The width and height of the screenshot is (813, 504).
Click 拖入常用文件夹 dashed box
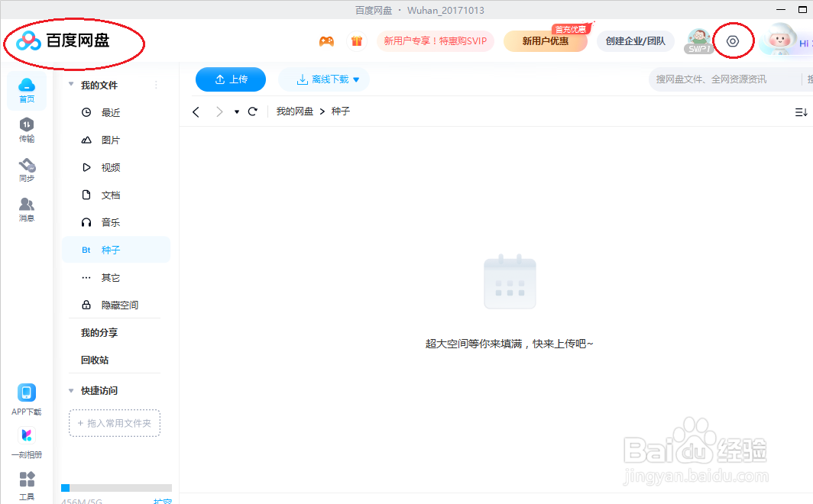[x=115, y=423]
